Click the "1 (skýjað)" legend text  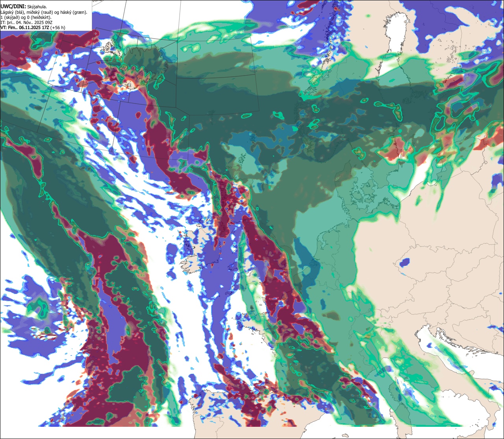[x=10, y=18]
